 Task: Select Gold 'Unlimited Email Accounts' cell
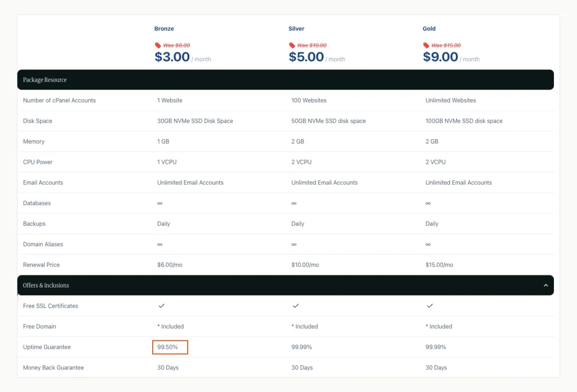point(459,182)
